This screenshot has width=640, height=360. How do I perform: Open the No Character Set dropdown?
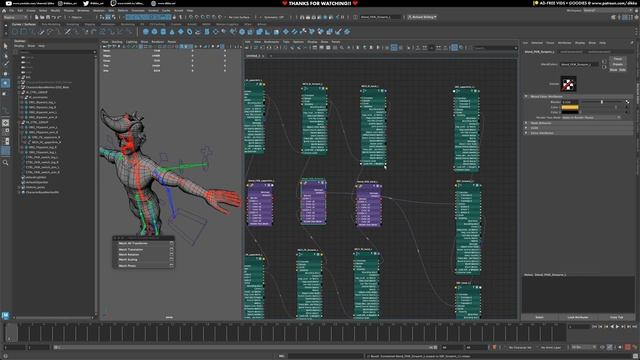(x=520, y=347)
